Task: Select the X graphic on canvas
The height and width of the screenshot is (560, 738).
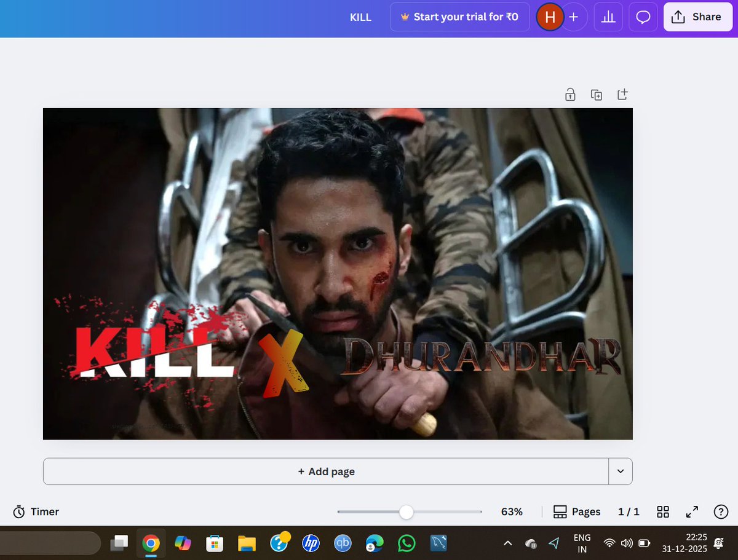Action: pos(284,363)
